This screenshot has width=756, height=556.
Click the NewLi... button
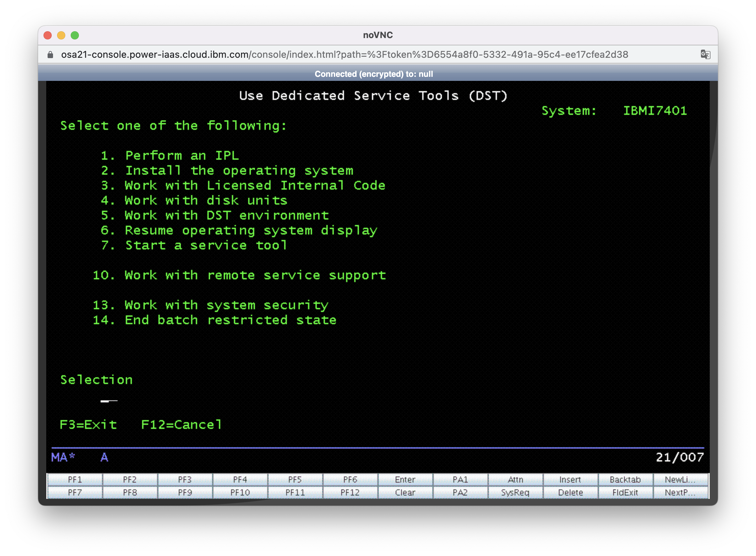tap(680, 480)
